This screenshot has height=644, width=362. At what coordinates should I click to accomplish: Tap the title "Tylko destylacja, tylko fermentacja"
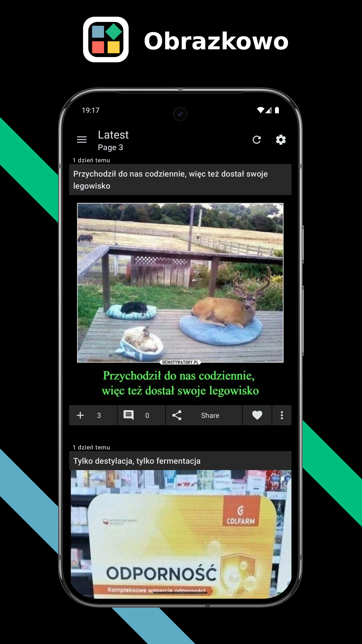(180, 461)
